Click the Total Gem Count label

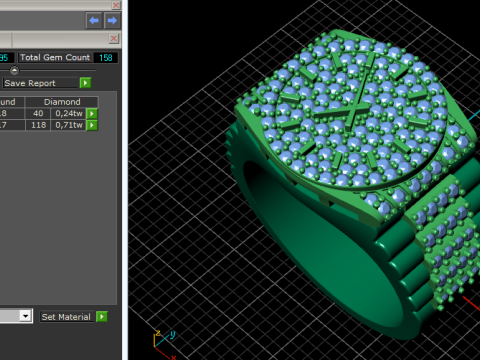click(55, 57)
